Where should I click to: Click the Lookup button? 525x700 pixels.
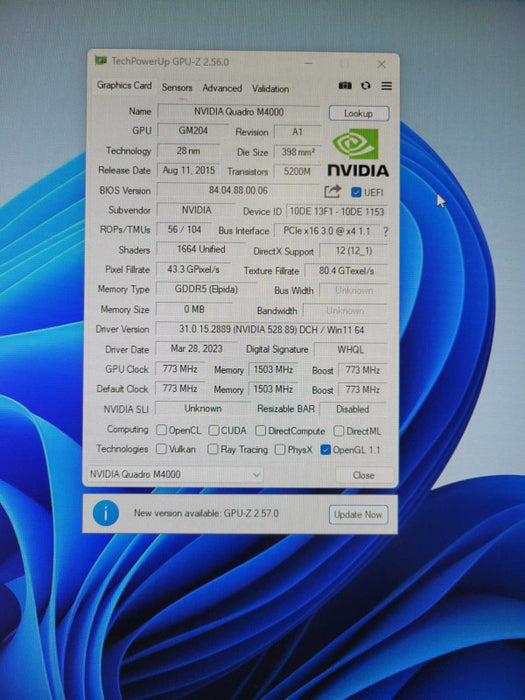pos(359,113)
